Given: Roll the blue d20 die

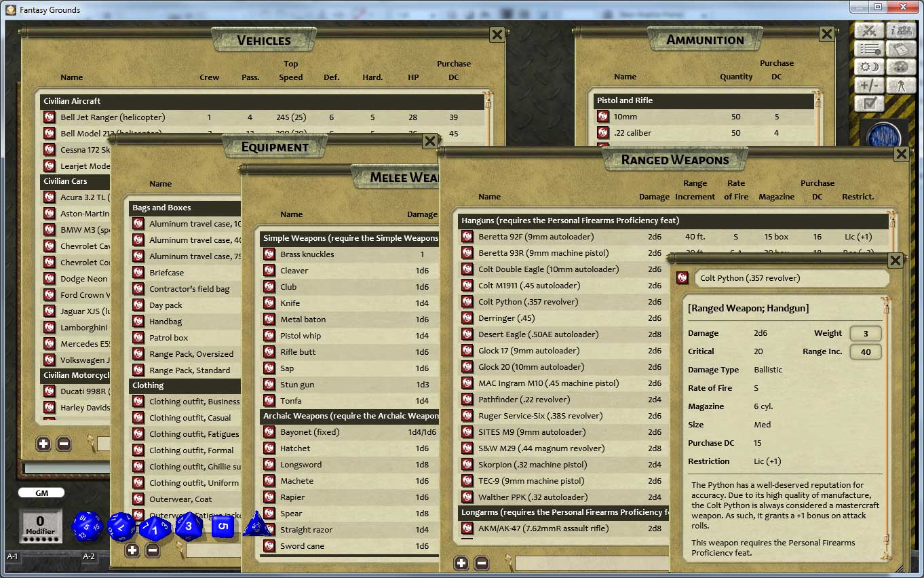Looking at the screenshot, I should 86,526.
